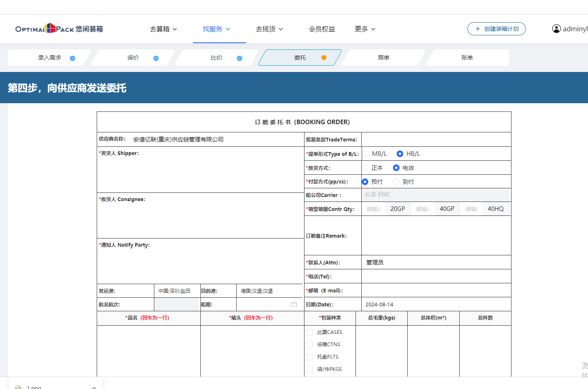Image resolution: width=588 pixels, height=389 pixels.
Task: Open the calendar icon in 船期 field
Action: point(294,304)
